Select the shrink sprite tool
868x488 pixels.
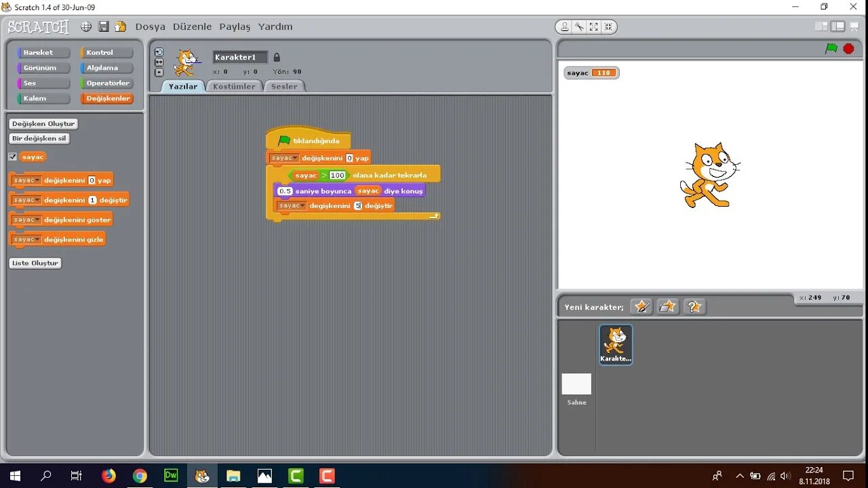click(608, 26)
